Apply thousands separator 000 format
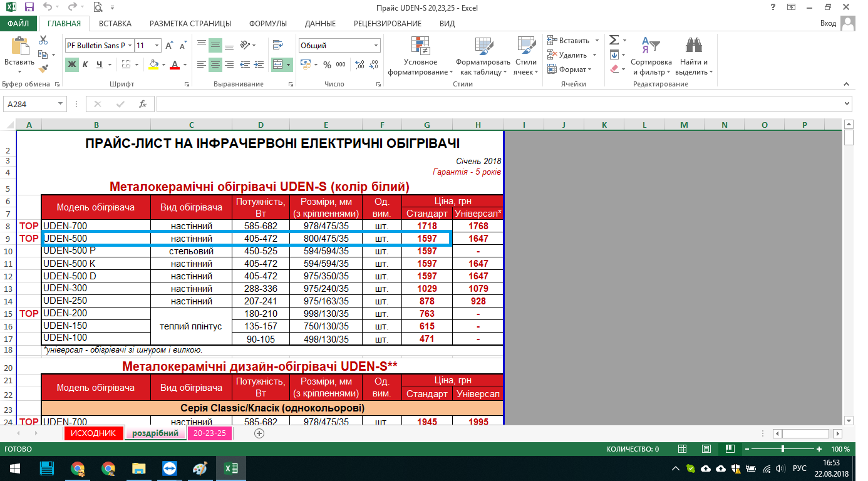Screen dimensions: 868x481 [x=341, y=65]
